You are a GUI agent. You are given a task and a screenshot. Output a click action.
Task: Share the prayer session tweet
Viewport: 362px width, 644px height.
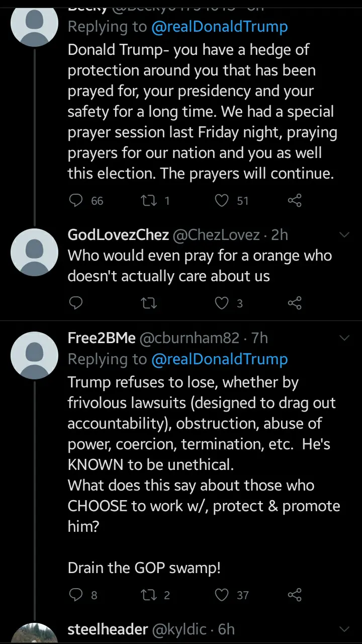(294, 201)
